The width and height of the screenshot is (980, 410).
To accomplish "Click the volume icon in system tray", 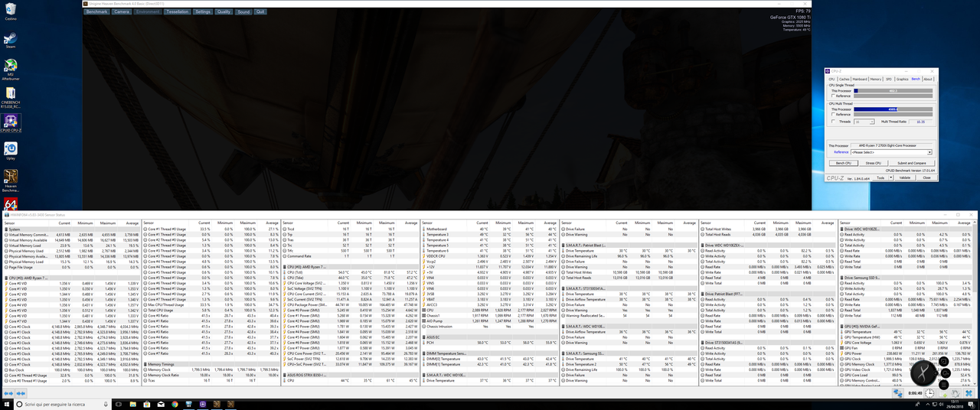I will click(x=942, y=404).
